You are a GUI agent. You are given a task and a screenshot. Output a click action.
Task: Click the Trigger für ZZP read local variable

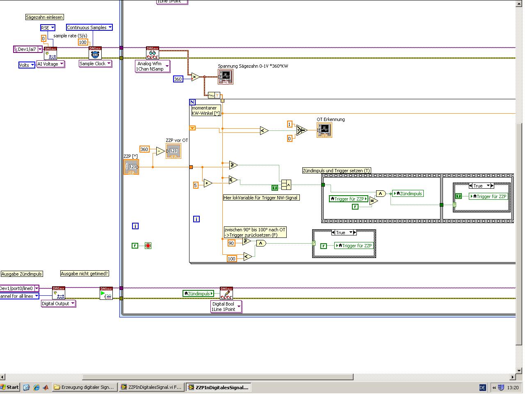tap(349, 199)
